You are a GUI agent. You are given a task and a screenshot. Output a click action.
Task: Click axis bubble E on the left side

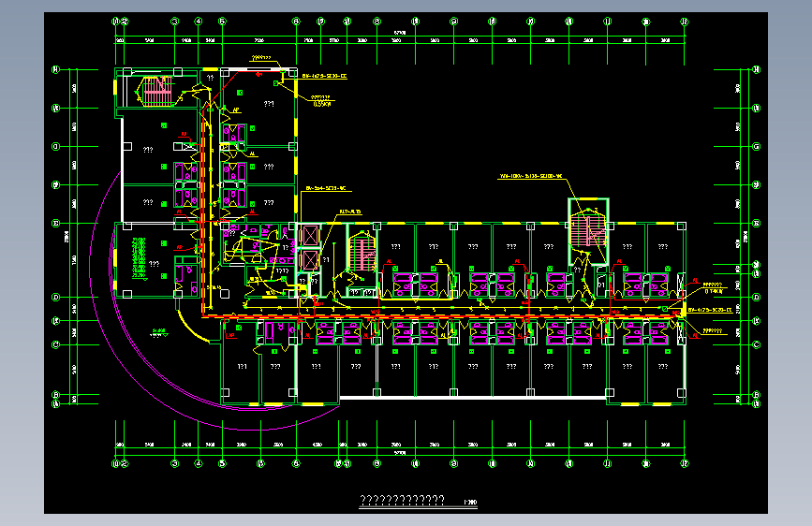[x=56, y=223]
